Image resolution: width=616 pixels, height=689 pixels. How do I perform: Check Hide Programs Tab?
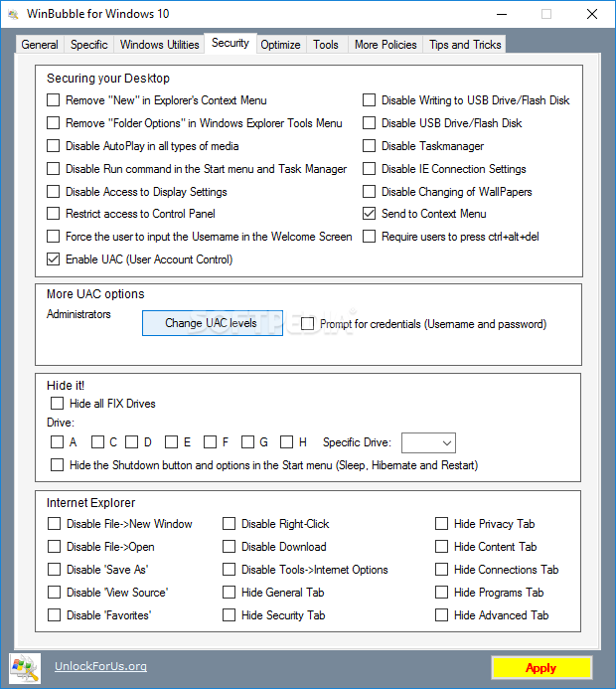[x=441, y=593]
